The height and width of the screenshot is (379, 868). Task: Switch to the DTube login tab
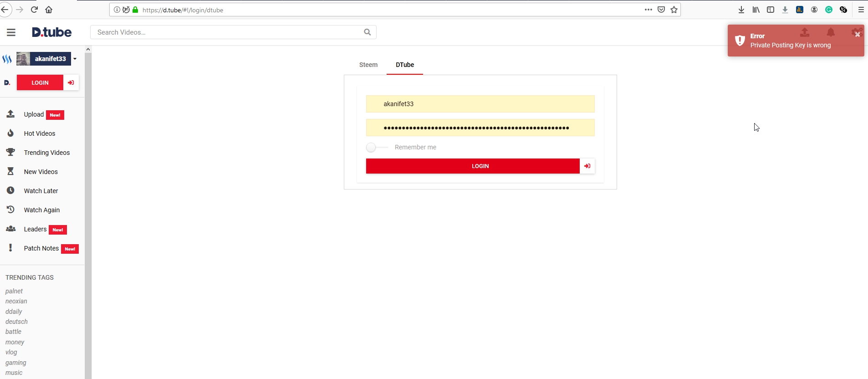click(x=405, y=65)
